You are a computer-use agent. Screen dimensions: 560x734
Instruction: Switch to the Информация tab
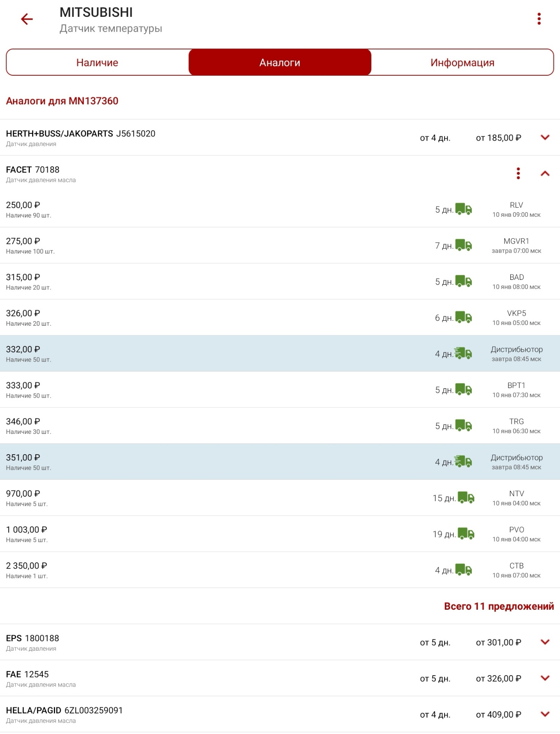point(462,62)
